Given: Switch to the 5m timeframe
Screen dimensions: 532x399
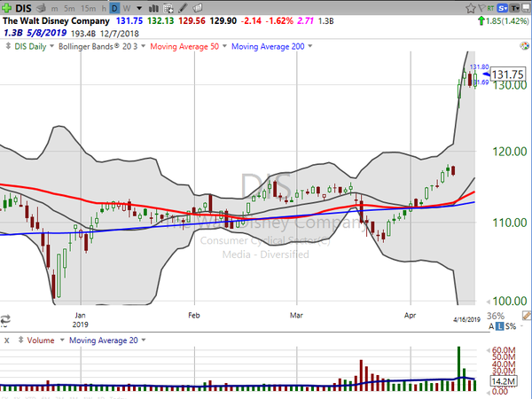Looking at the screenshot, I should pos(69,8).
